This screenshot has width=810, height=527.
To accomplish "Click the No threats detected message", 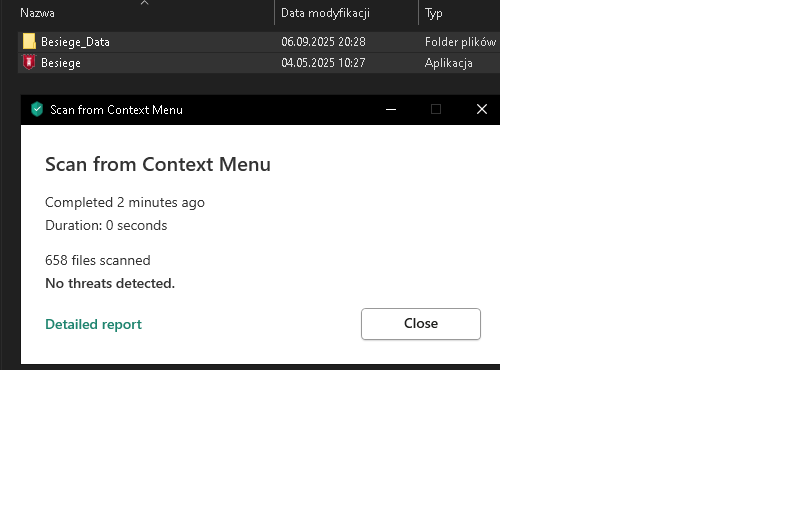I will [110, 283].
